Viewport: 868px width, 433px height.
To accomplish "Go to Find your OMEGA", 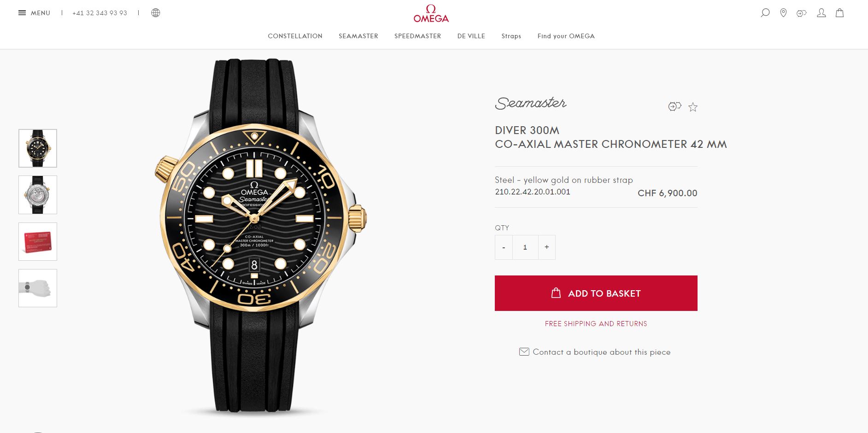I will point(566,36).
